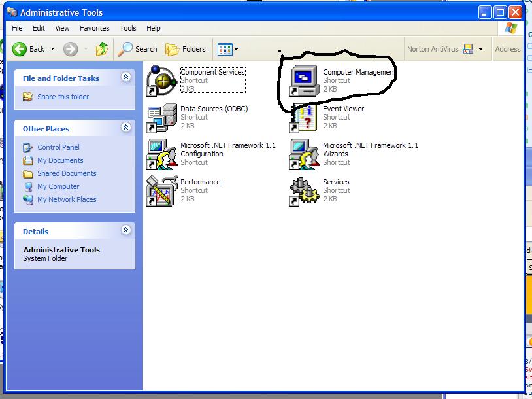Open the Event Viewer shortcut icon

(304, 118)
